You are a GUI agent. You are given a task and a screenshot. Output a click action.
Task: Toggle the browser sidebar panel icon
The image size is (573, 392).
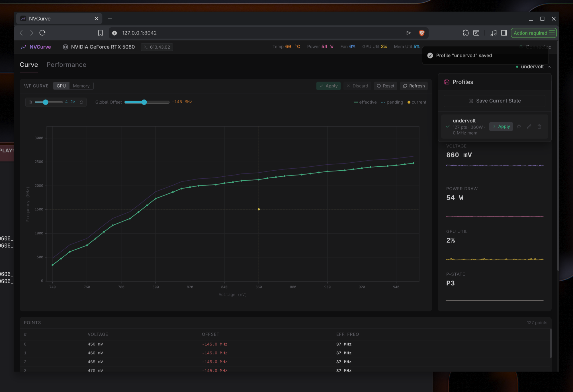[x=504, y=33]
